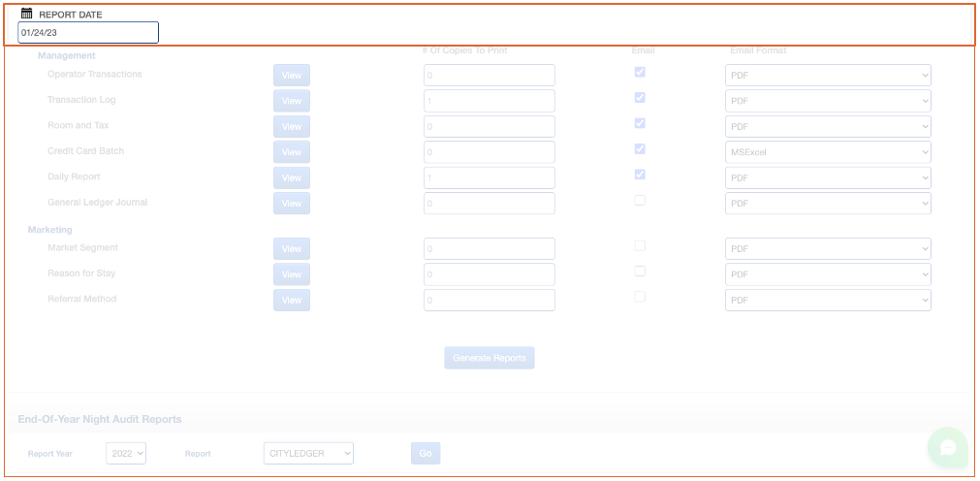Viewport: 980px width, 481px height.
Task: Open Email Format dropdown for Daily Report
Action: point(827,178)
